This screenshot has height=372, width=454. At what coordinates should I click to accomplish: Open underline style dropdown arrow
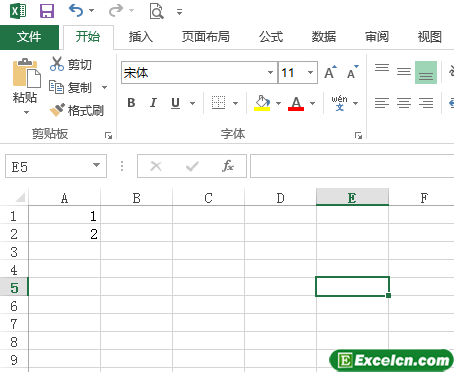coord(192,103)
